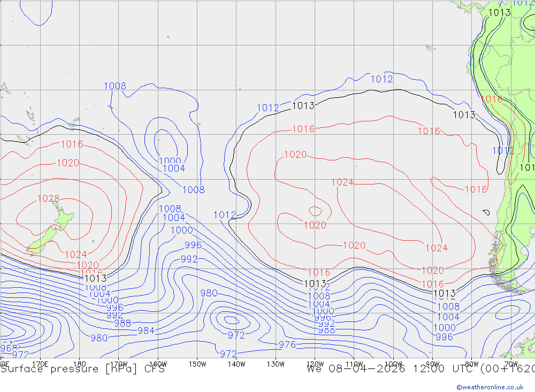Image resolution: width=535 pixels, height=392 pixels.
Task: Click the 160W longitude label
Action: (158, 364)
